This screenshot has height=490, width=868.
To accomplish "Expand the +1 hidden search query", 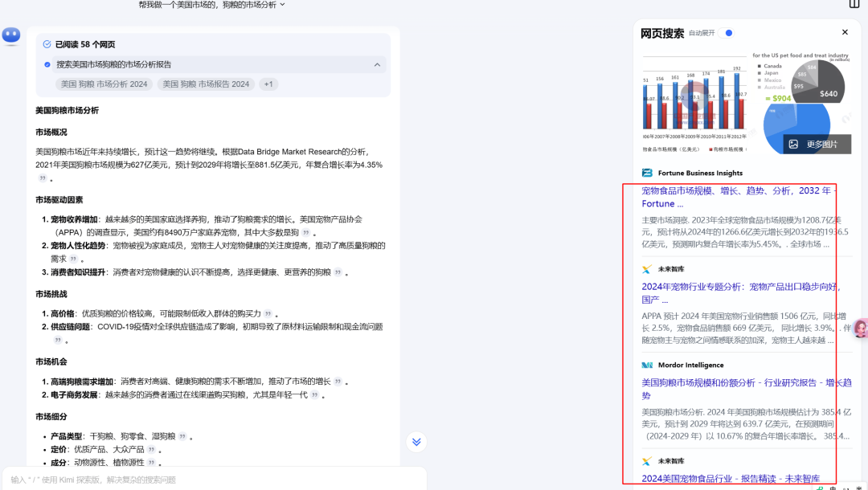I will click(x=268, y=84).
